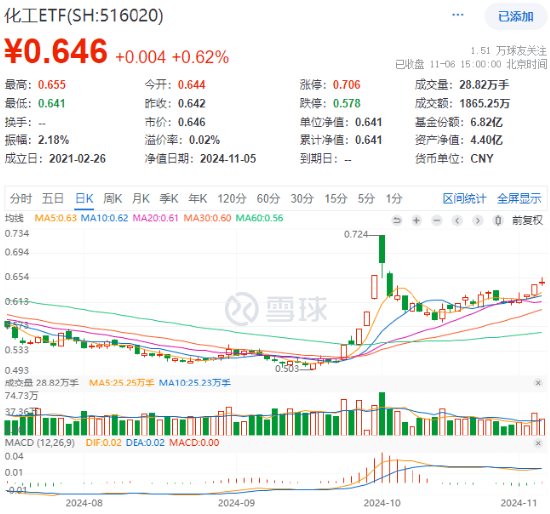Click the 基金份额 value 6.82亿
Screen dimensions: 550x514
(x=487, y=122)
